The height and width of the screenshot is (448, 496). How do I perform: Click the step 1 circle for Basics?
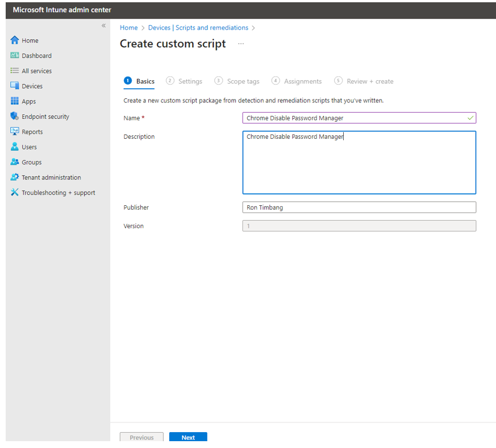click(128, 81)
